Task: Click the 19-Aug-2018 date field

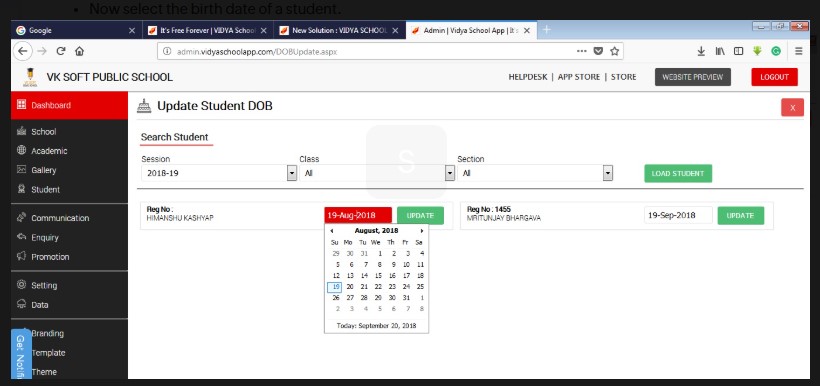Action: point(358,215)
